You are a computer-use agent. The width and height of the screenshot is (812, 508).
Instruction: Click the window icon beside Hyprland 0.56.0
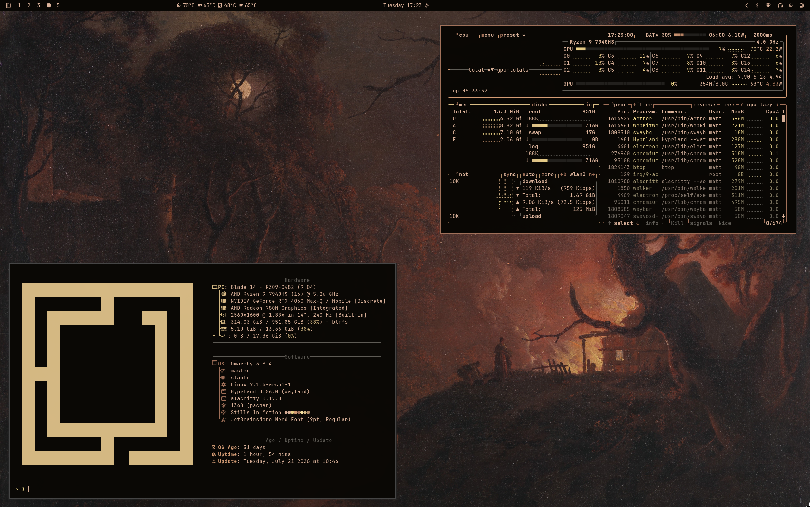[223, 392]
